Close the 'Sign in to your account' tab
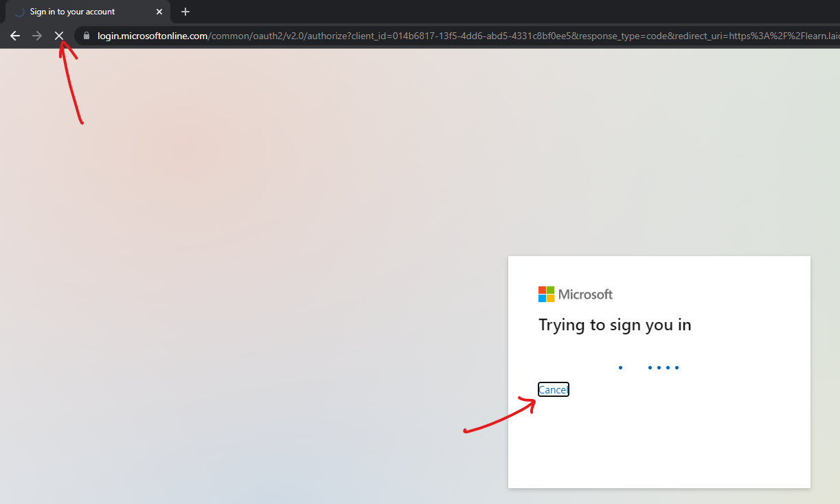Screen dimensions: 840x504 (159, 12)
